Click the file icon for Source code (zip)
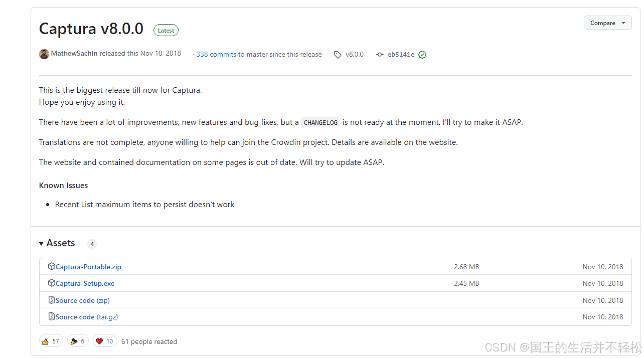The image size is (644, 358). [x=51, y=300]
